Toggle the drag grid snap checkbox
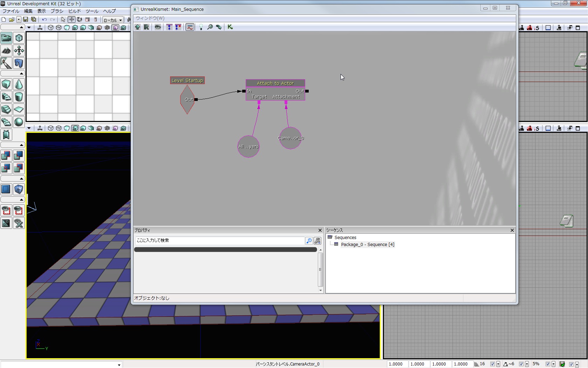Image resolution: width=588 pixels, height=368 pixels. tap(492, 364)
